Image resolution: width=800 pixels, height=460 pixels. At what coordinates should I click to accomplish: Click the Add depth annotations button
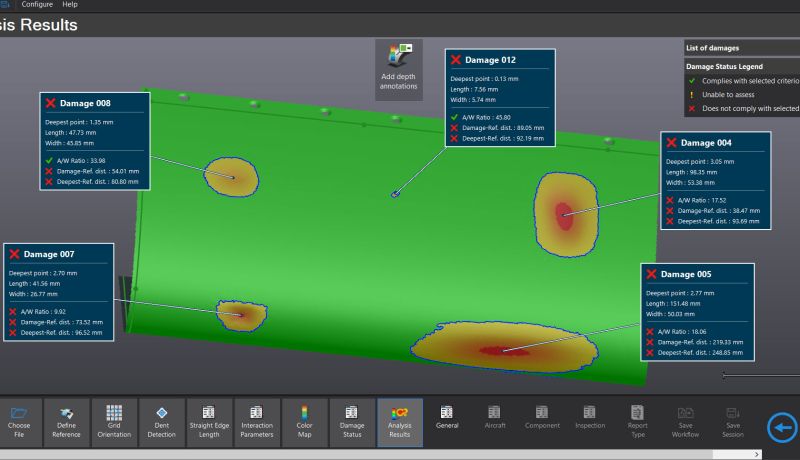398,69
